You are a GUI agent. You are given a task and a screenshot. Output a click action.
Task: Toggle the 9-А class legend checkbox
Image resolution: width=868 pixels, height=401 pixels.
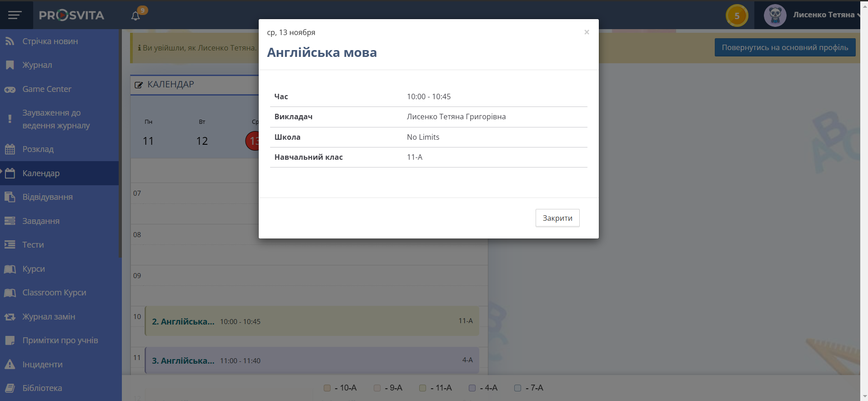[377, 388]
